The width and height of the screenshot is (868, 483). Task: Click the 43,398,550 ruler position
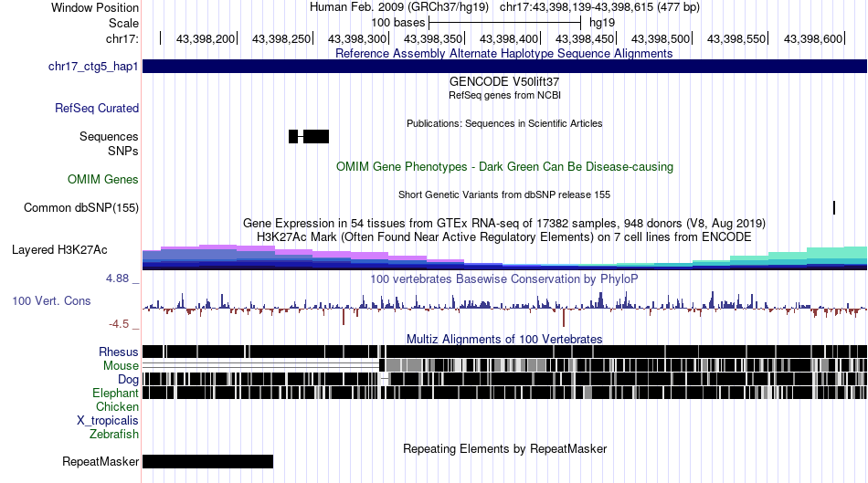tap(736, 38)
